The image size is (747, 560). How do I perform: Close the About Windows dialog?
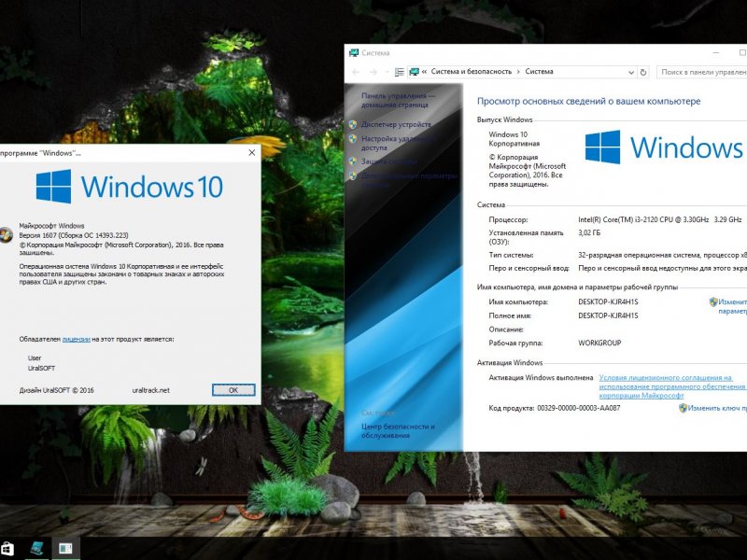(251, 153)
